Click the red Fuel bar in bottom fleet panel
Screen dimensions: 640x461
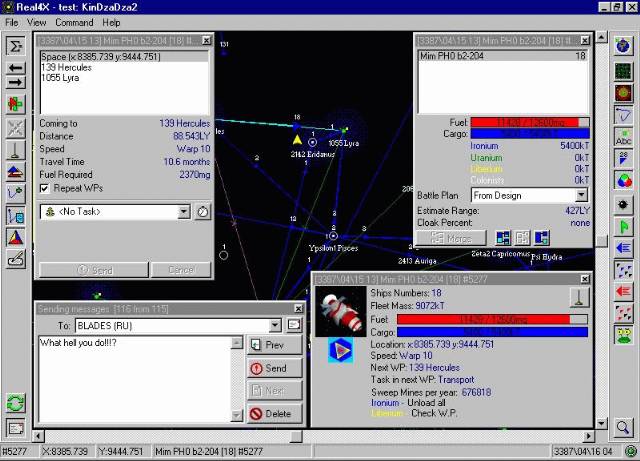click(x=492, y=319)
